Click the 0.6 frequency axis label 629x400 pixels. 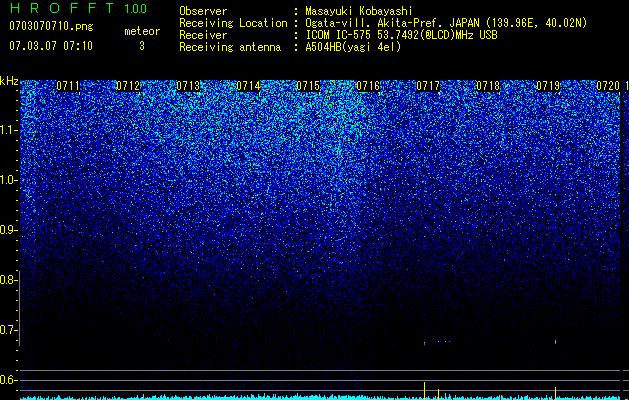pos(9,380)
